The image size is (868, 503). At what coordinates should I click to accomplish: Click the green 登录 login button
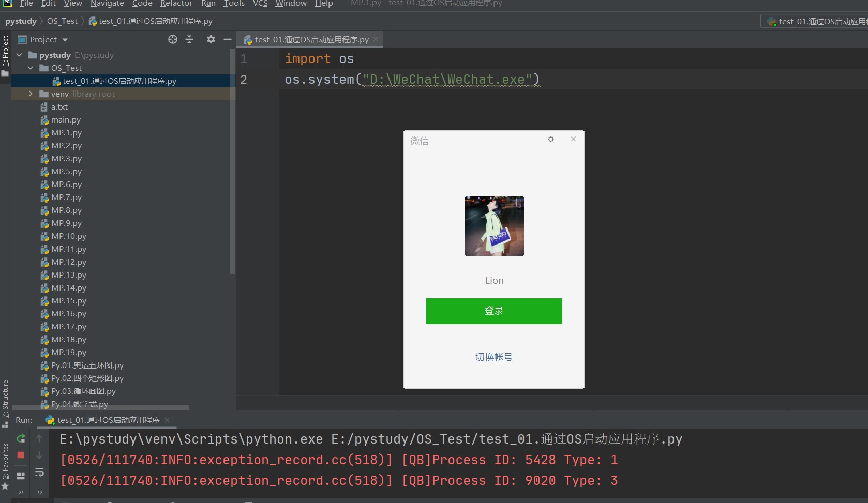tap(494, 311)
